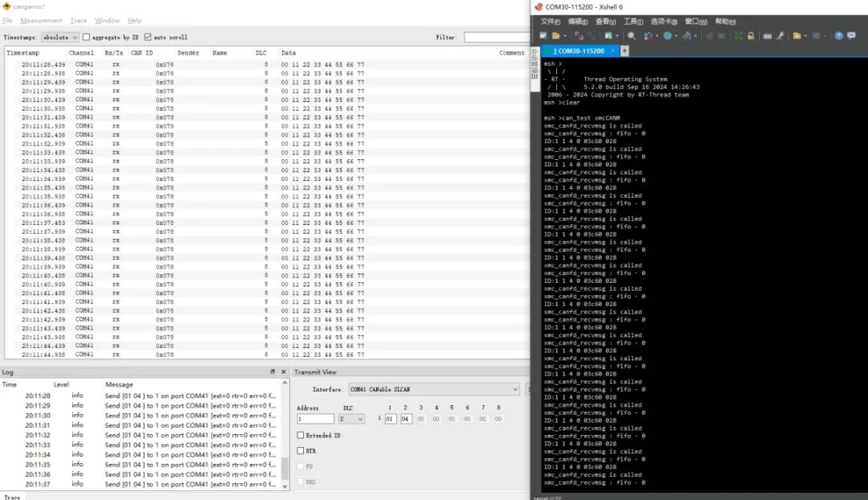Open the Help menu in cangaroo
Image resolution: width=868 pixels, height=500 pixels.
click(134, 20)
